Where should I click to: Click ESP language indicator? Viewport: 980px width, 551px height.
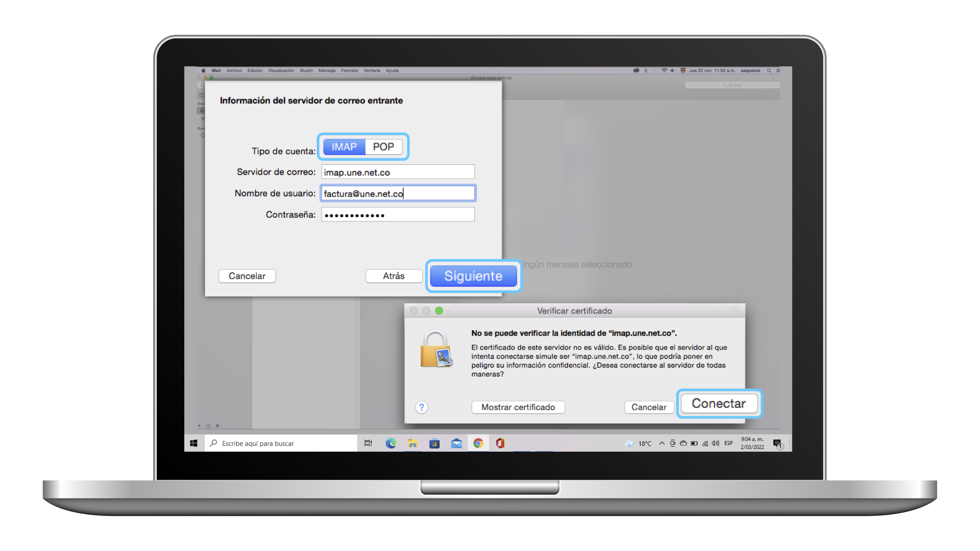tap(729, 443)
